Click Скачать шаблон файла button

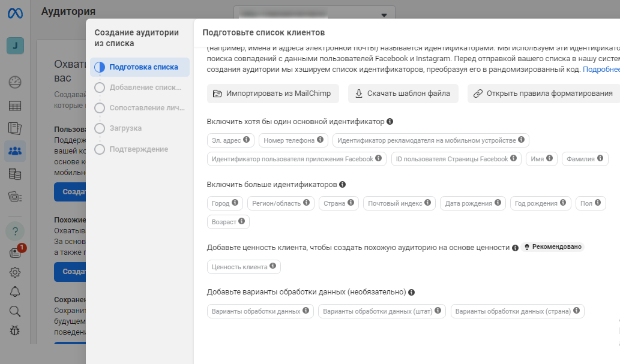point(403,94)
